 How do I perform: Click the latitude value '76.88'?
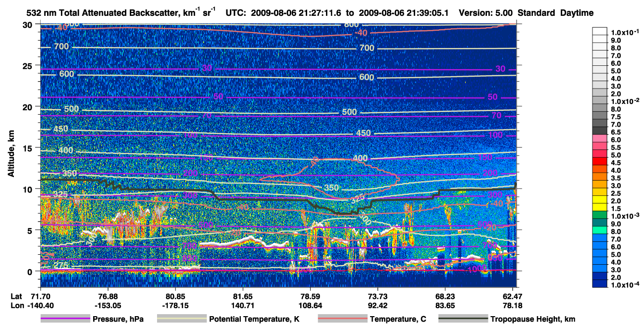coord(108,296)
